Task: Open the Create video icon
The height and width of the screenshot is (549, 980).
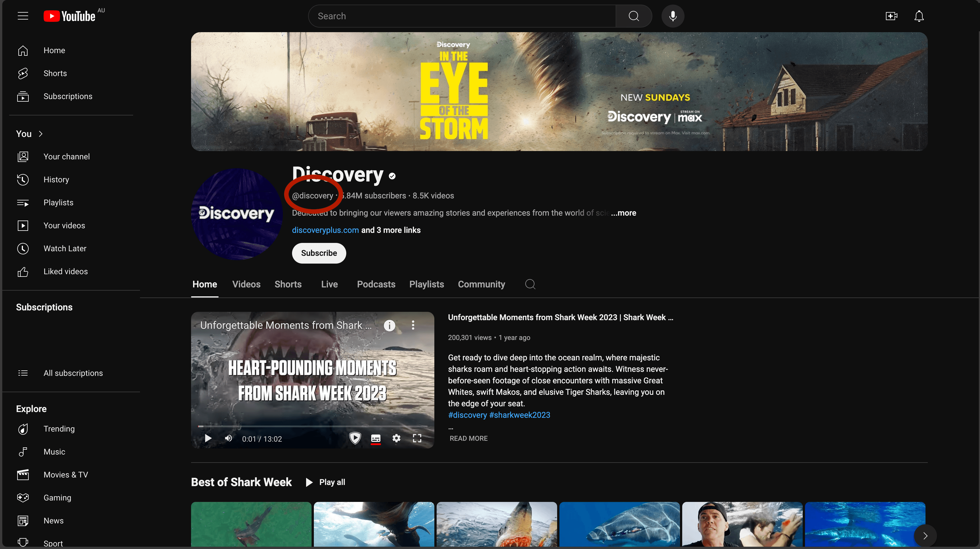Action: click(891, 16)
